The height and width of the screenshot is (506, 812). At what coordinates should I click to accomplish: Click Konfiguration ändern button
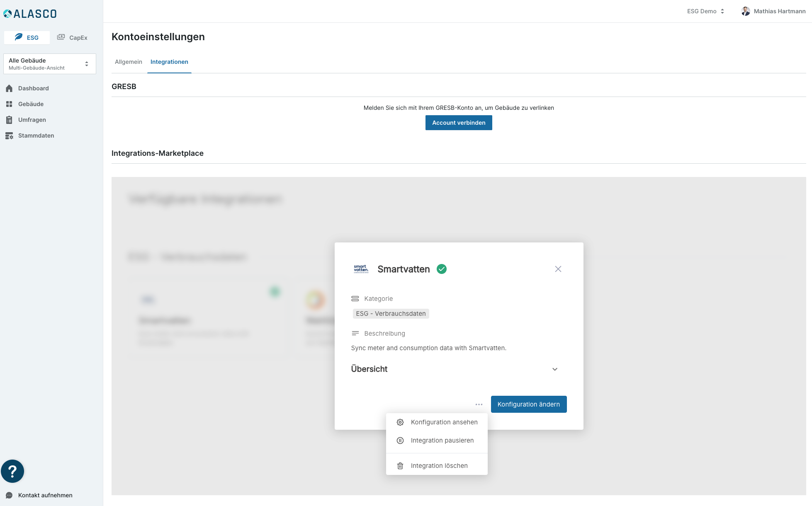pyautogui.click(x=529, y=404)
